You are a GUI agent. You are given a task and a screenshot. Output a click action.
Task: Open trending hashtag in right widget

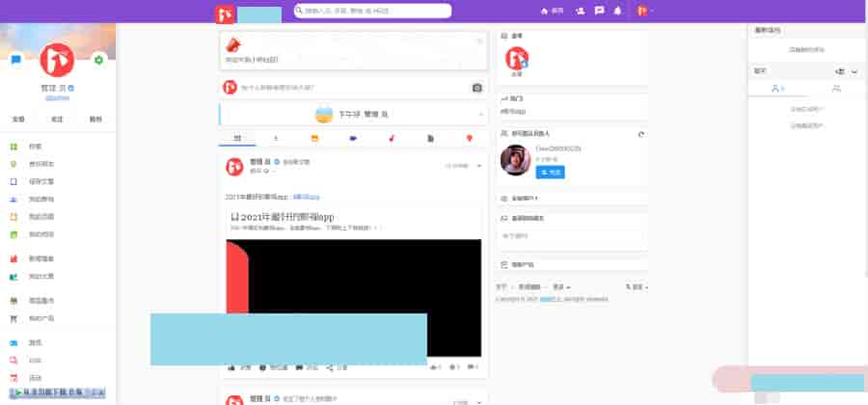[x=513, y=111]
